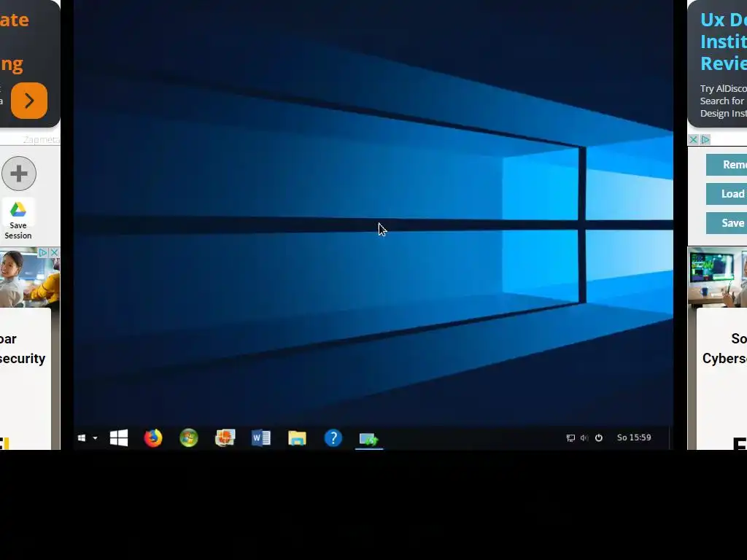Viewport: 747px width, 560px height.
Task: Open the File Explorer folder icon
Action: (298, 438)
